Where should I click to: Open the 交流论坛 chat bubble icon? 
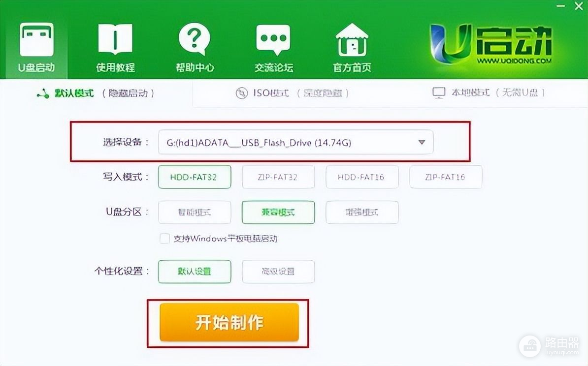(x=273, y=40)
